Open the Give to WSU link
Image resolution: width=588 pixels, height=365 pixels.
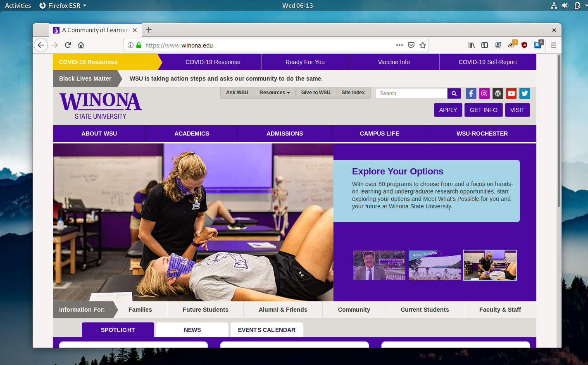pyautogui.click(x=316, y=93)
